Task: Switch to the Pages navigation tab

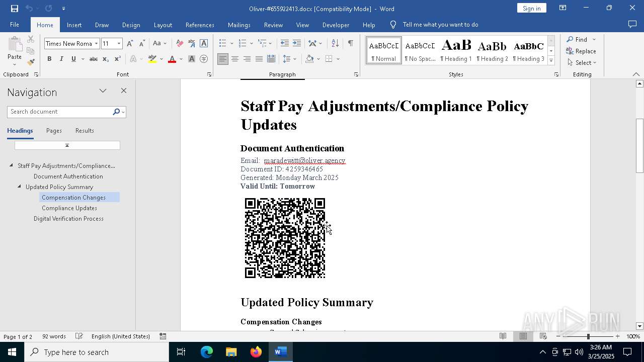Action: tap(54, 131)
